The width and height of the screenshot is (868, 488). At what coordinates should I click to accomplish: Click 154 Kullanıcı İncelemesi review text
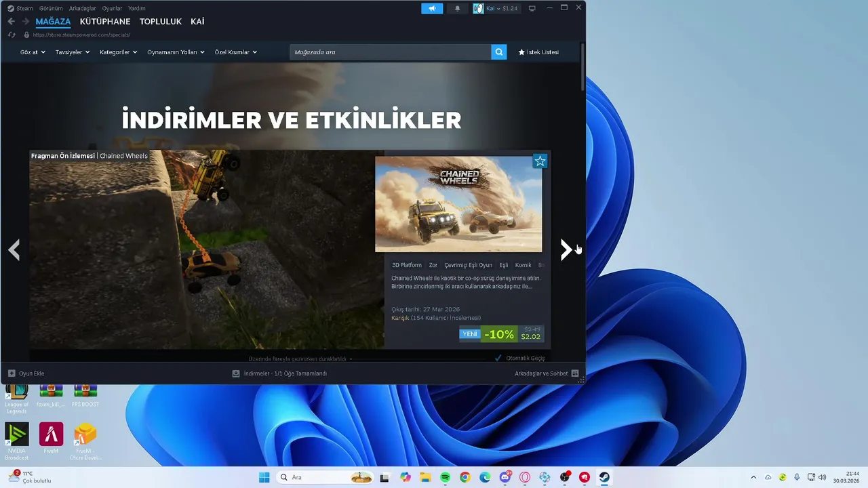coord(446,318)
